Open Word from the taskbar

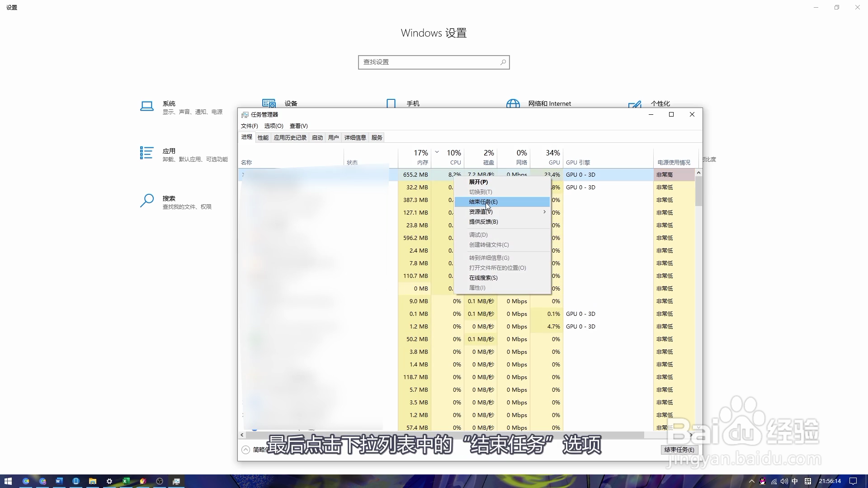[59, 481]
